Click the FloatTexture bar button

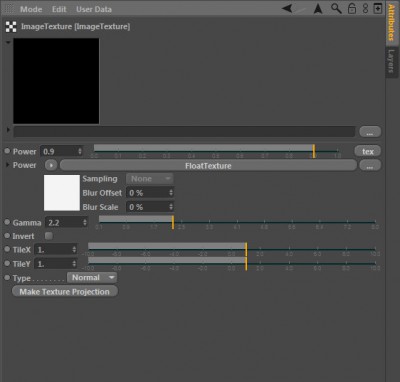tap(208, 166)
